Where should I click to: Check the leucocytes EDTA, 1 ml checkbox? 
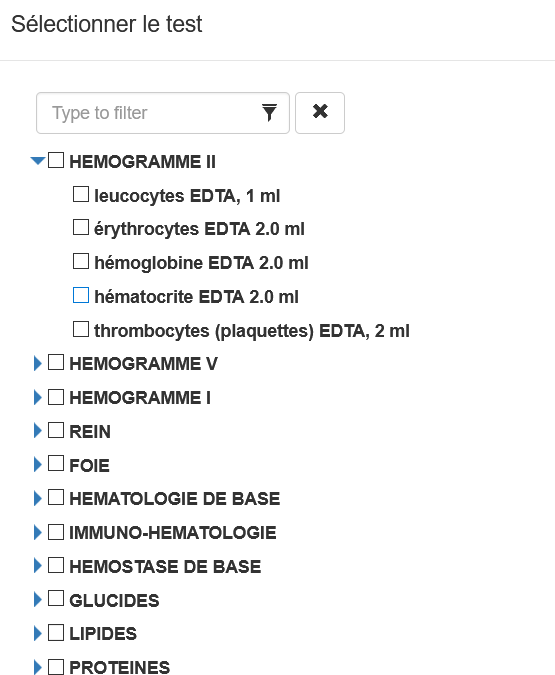click(x=81, y=194)
